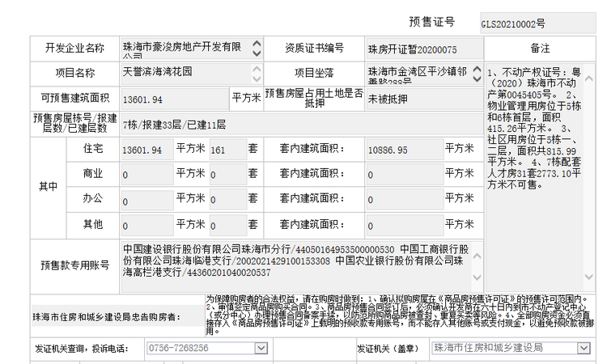Click the field 7栋/报建33层/已建11层
This screenshot has height=364, width=607.
tap(302, 125)
